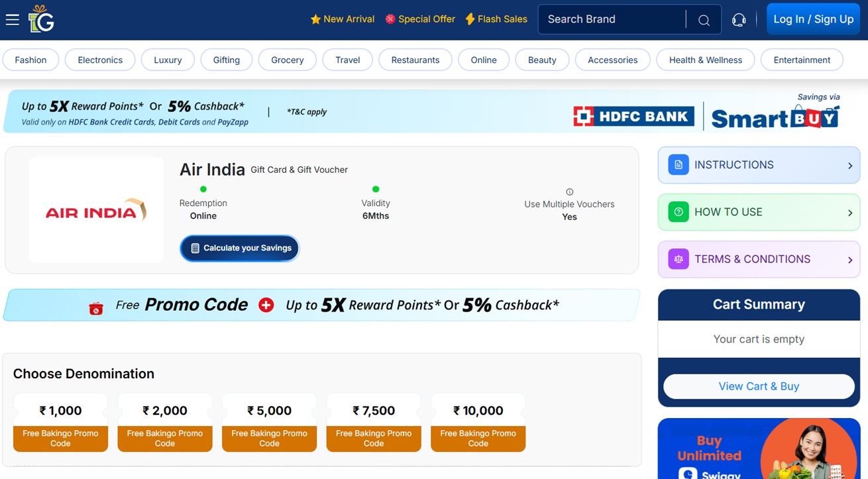Screen dimensions: 868x479
Task: Open the Grocery category
Action: point(288,60)
